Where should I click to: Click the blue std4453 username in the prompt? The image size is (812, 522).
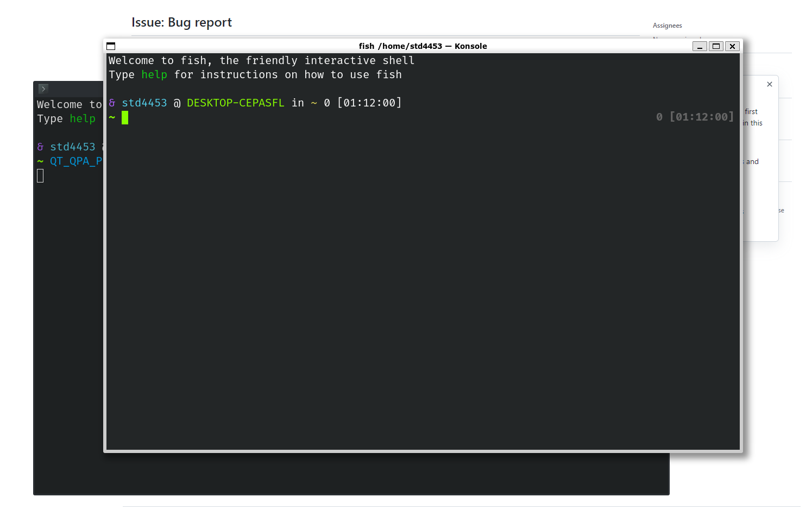pos(144,102)
